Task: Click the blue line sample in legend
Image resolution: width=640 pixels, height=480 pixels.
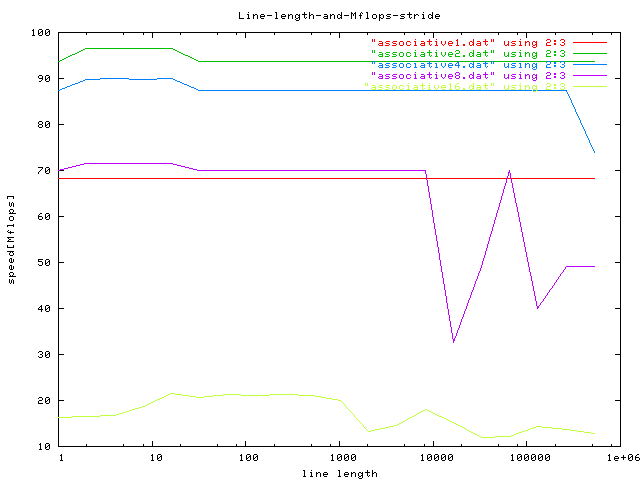Action: [590, 65]
